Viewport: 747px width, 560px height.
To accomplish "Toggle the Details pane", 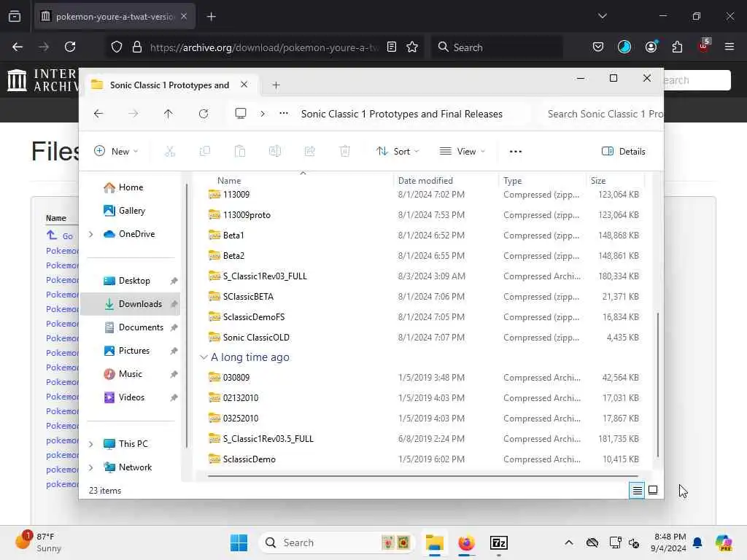I will (624, 152).
